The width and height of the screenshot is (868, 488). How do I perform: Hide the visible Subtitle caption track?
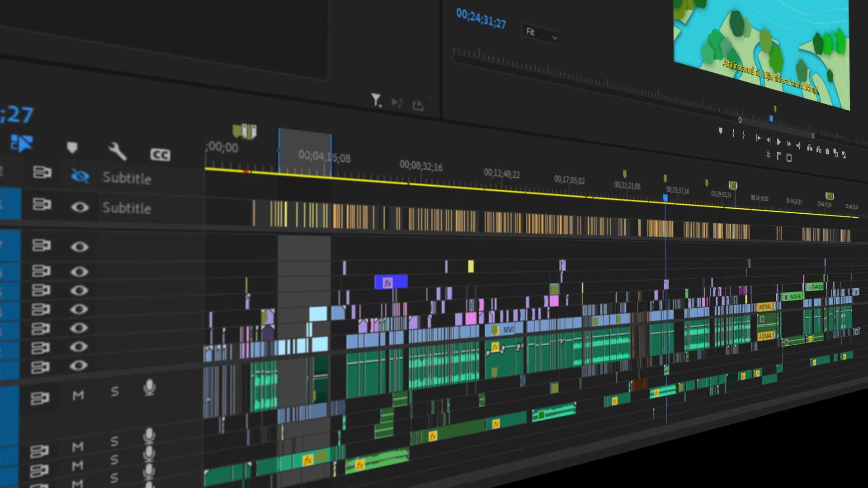pos(80,207)
